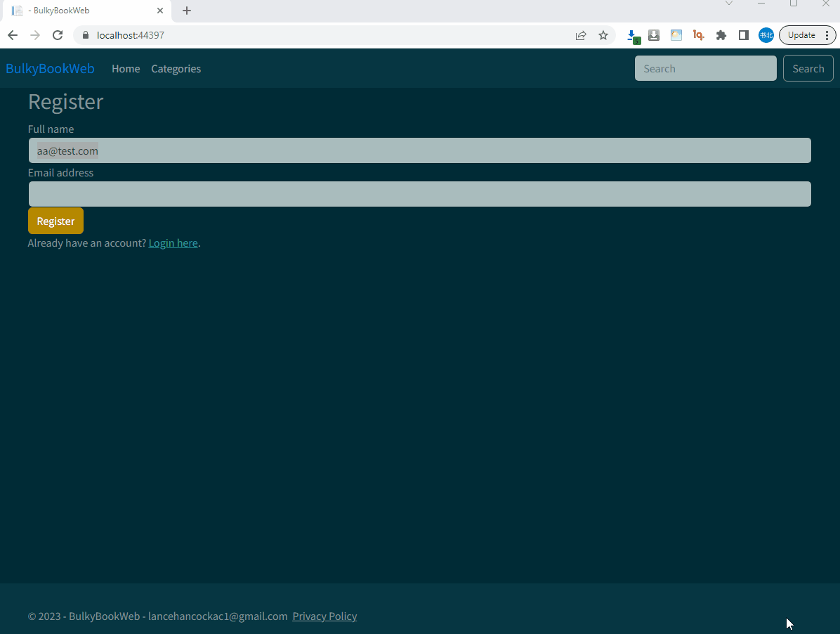Viewport: 840px width, 634px height.
Task: Click inside the Email address field
Action: point(419,194)
